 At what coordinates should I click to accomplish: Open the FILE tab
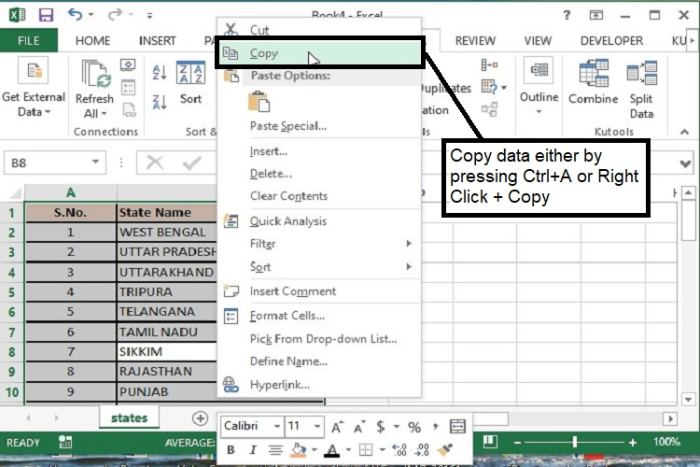29,41
